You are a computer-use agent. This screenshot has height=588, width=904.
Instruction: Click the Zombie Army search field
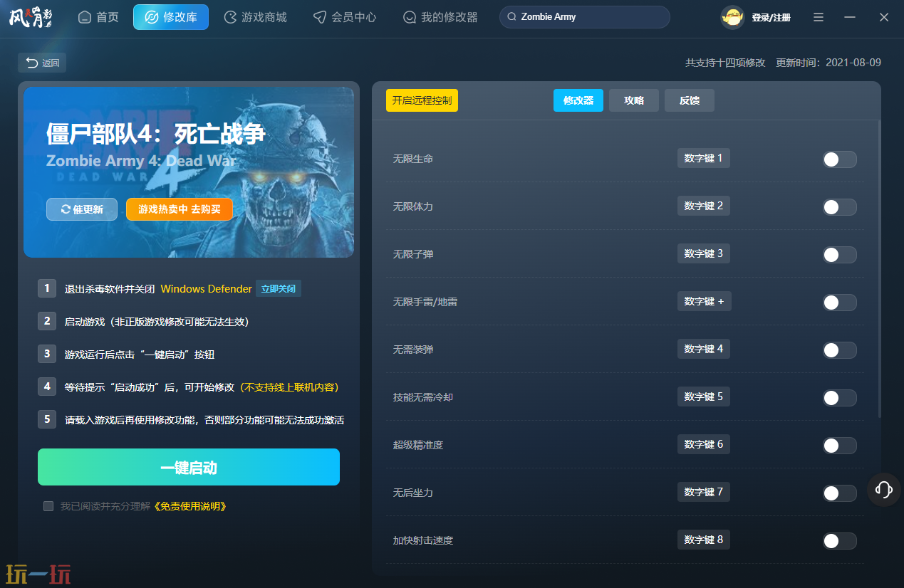click(x=585, y=17)
